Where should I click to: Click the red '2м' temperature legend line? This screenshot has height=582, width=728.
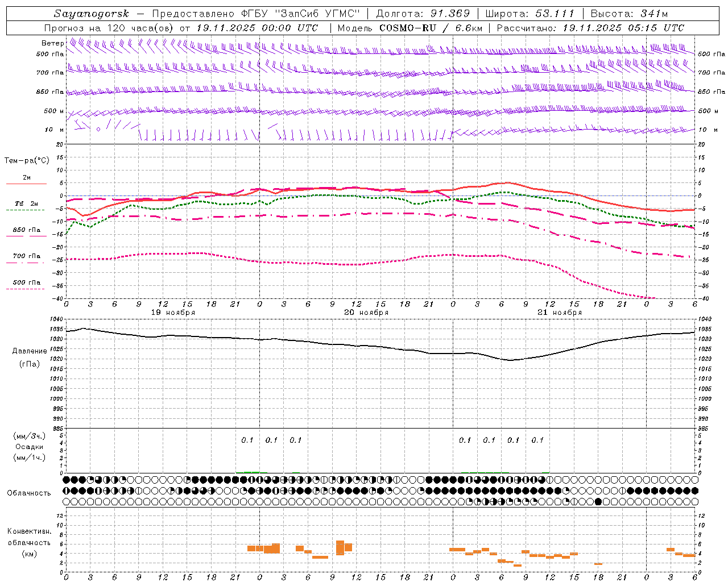(26, 184)
